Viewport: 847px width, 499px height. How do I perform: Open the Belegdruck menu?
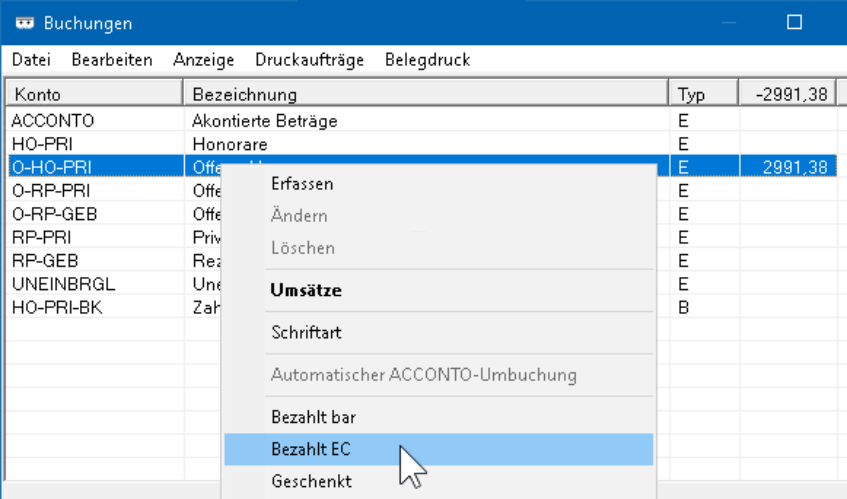(427, 59)
